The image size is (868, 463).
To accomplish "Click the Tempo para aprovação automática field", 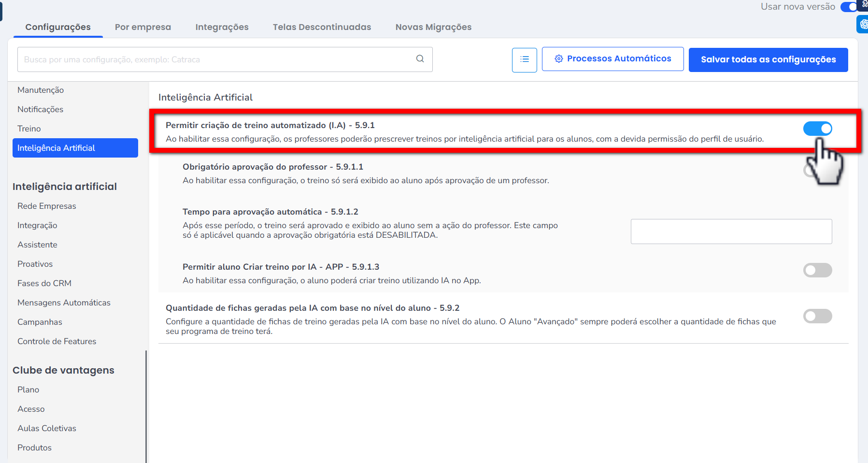I will [731, 231].
